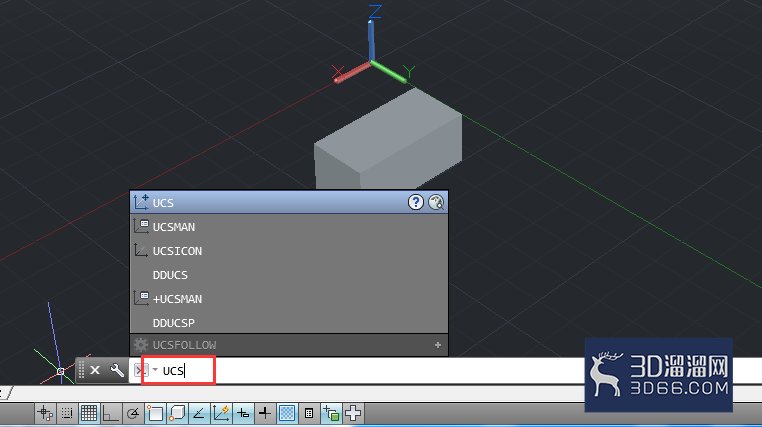The height and width of the screenshot is (427, 762).
Task: Toggle Snap Mode in status bar
Action: [67, 413]
